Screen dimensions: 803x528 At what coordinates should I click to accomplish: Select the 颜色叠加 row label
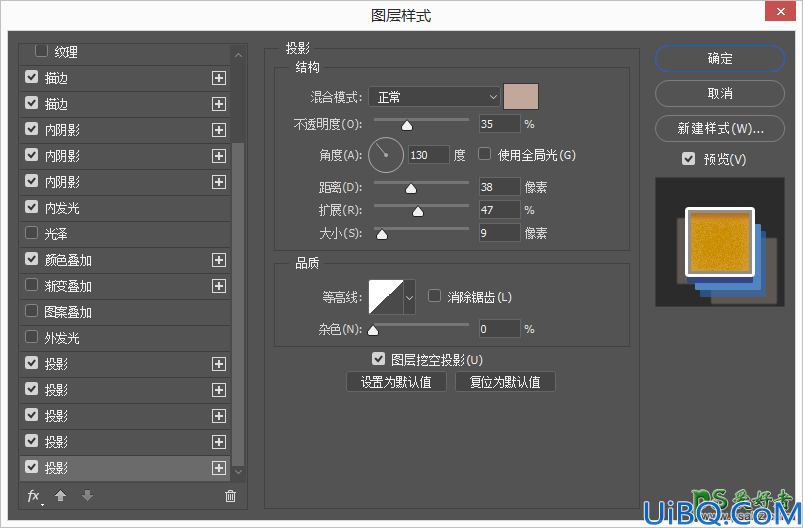pos(68,260)
